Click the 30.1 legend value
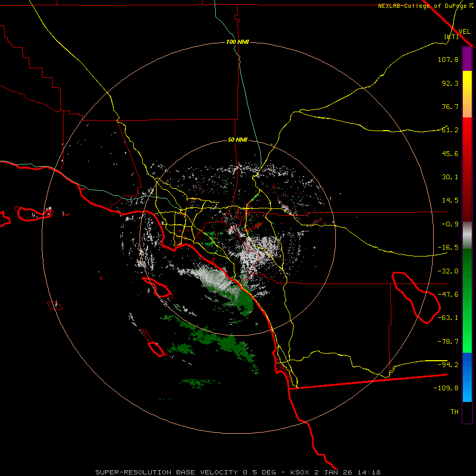This screenshot has width=476, height=476. click(450, 177)
